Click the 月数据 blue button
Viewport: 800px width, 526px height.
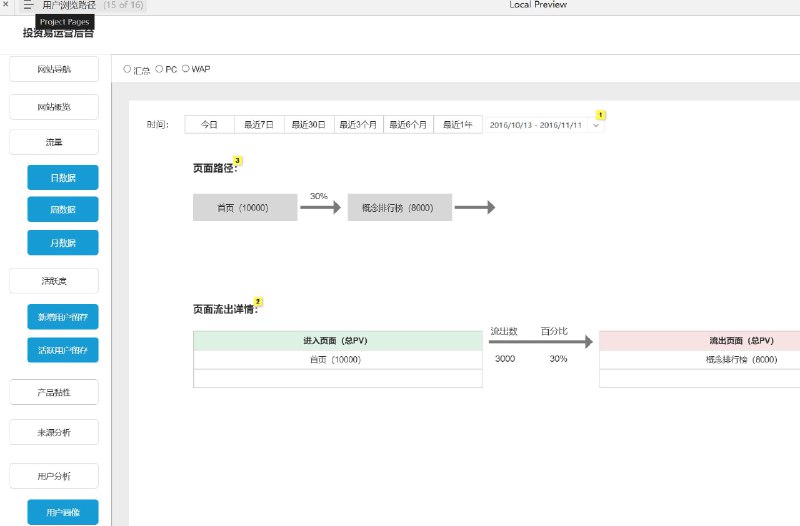point(63,243)
